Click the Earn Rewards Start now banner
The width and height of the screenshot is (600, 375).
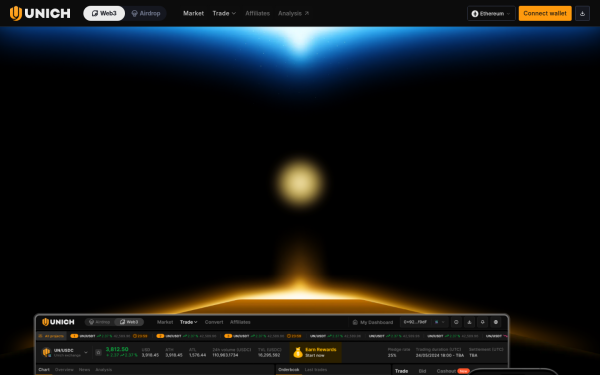click(x=316, y=352)
